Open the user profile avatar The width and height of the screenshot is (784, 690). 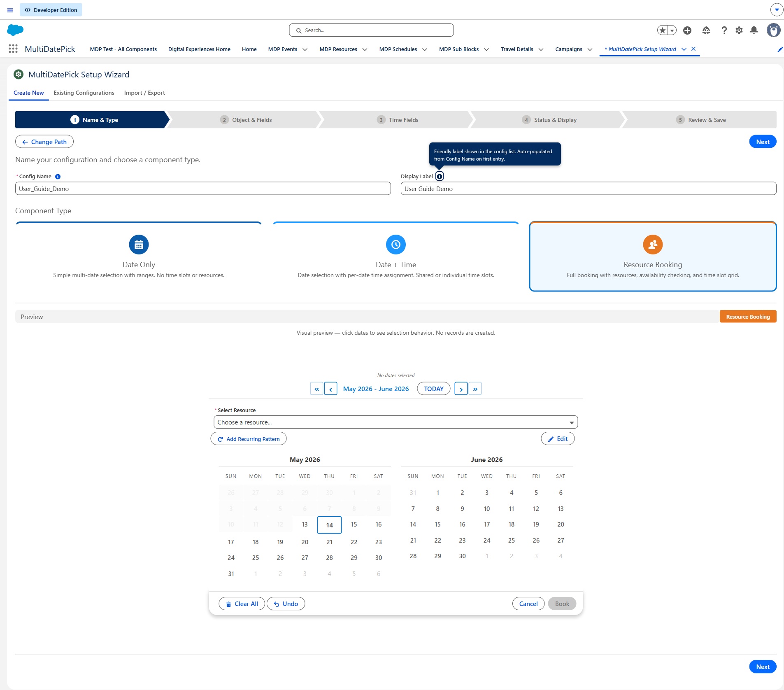pyautogui.click(x=773, y=30)
